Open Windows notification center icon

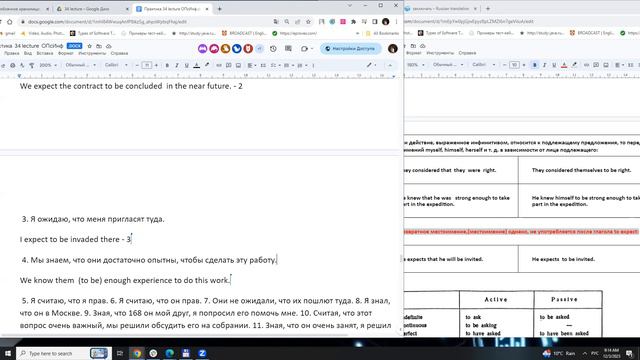629,353
